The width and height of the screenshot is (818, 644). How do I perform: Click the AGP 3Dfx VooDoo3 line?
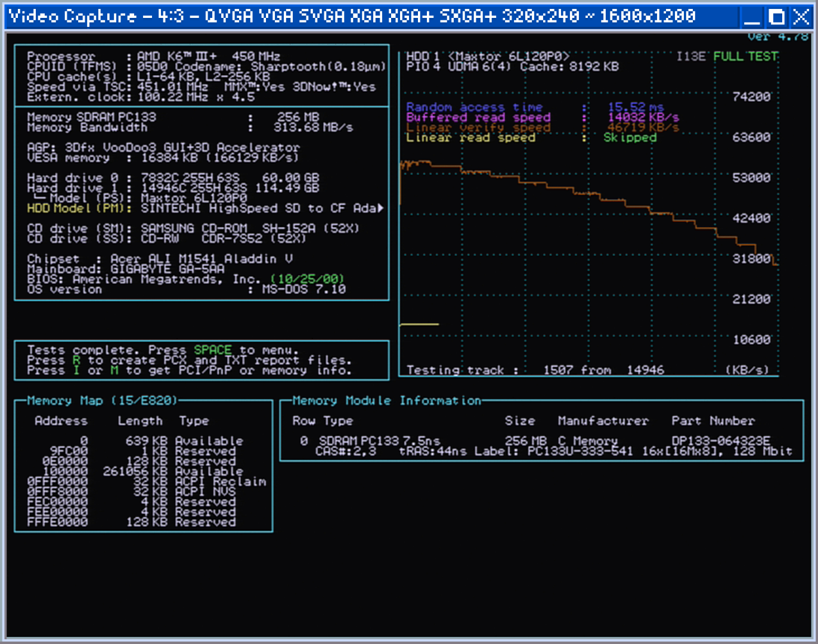(163, 147)
